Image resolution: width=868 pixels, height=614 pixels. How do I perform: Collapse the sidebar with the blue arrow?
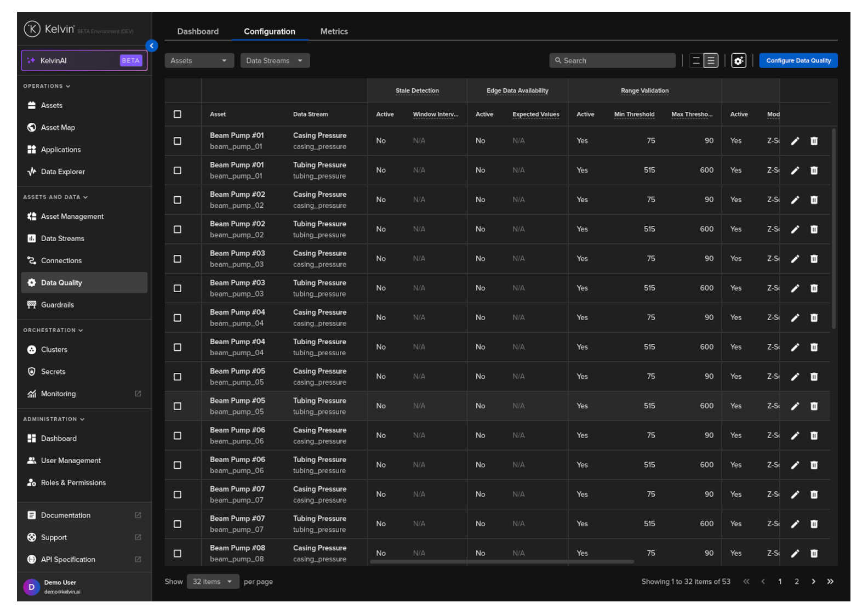pyautogui.click(x=152, y=46)
